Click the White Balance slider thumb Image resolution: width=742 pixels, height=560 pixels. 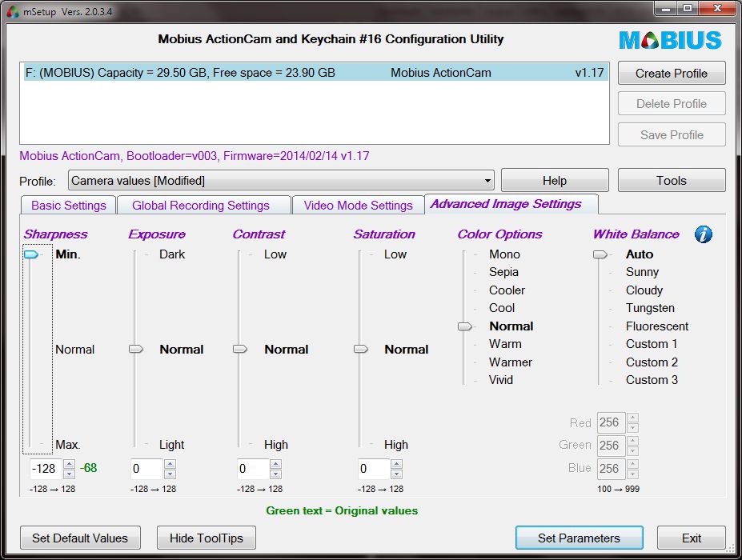600,254
